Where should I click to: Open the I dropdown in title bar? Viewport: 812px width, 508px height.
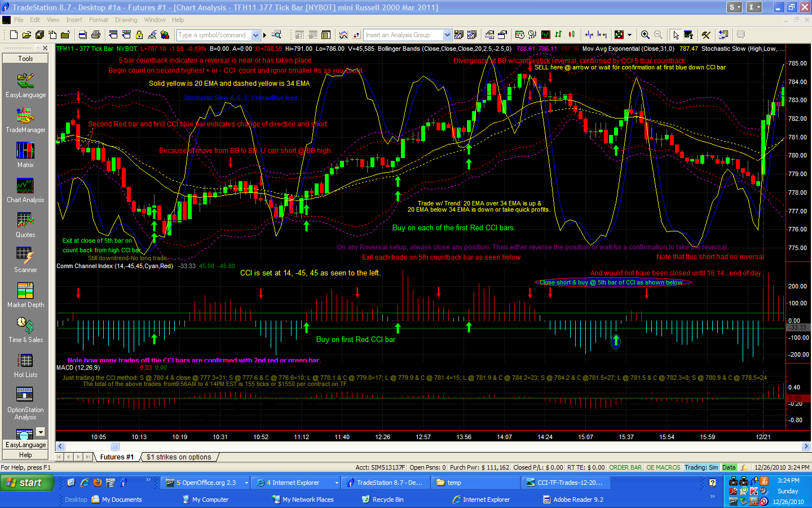tap(754, 7)
